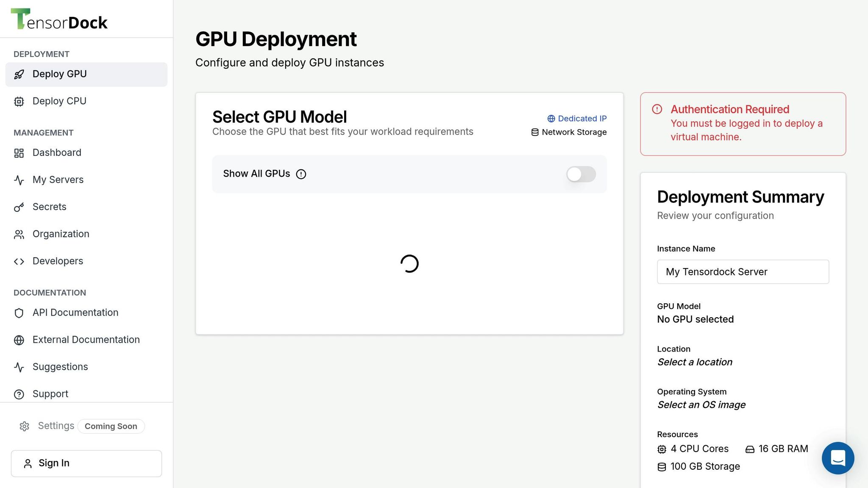Image resolution: width=868 pixels, height=488 pixels.
Task: Click the people icon beside Organization
Action: click(19, 234)
